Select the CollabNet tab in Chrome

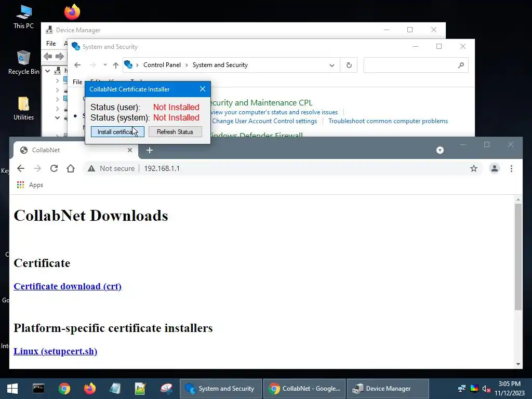point(75,150)
